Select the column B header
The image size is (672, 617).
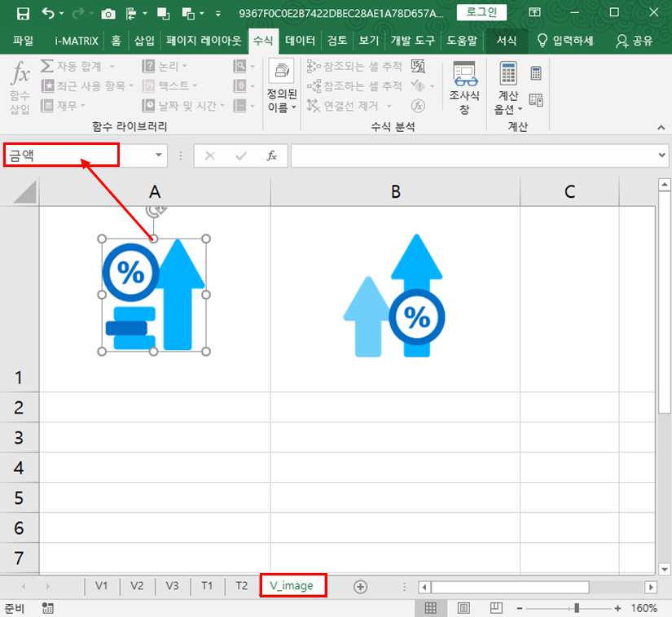pyautogui.click(x=395, y=191)
